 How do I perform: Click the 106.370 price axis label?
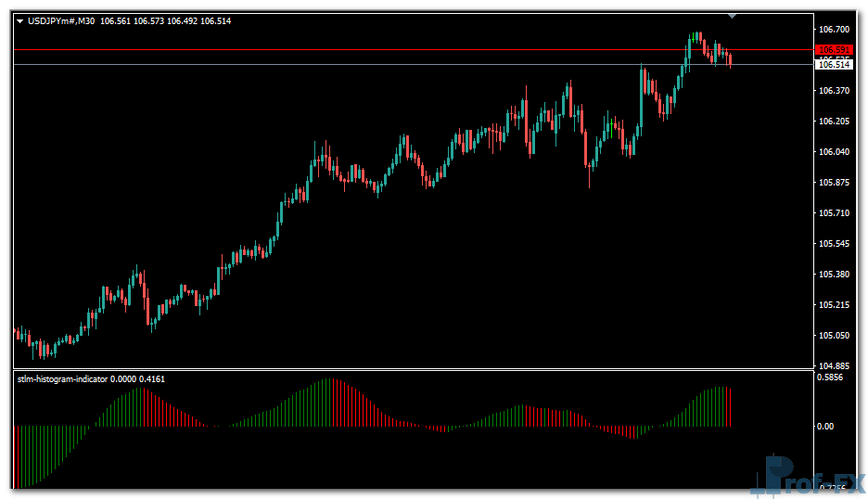coord(835,90)
